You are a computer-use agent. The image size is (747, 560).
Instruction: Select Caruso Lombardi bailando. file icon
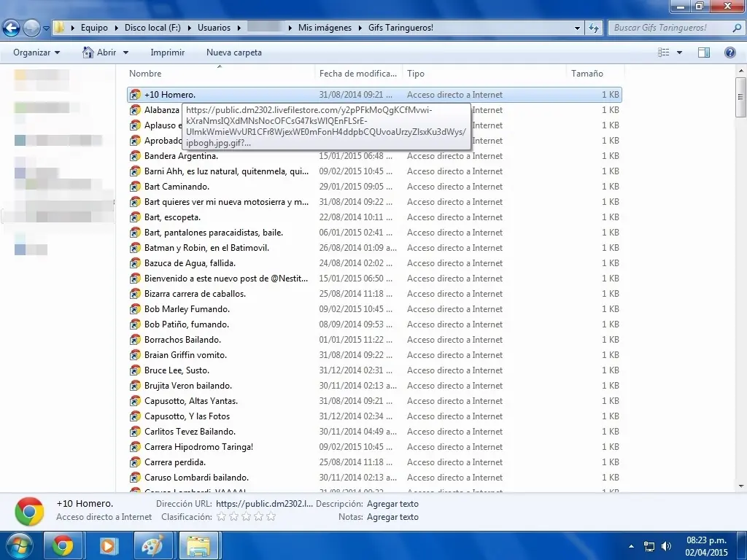[135, 478]
